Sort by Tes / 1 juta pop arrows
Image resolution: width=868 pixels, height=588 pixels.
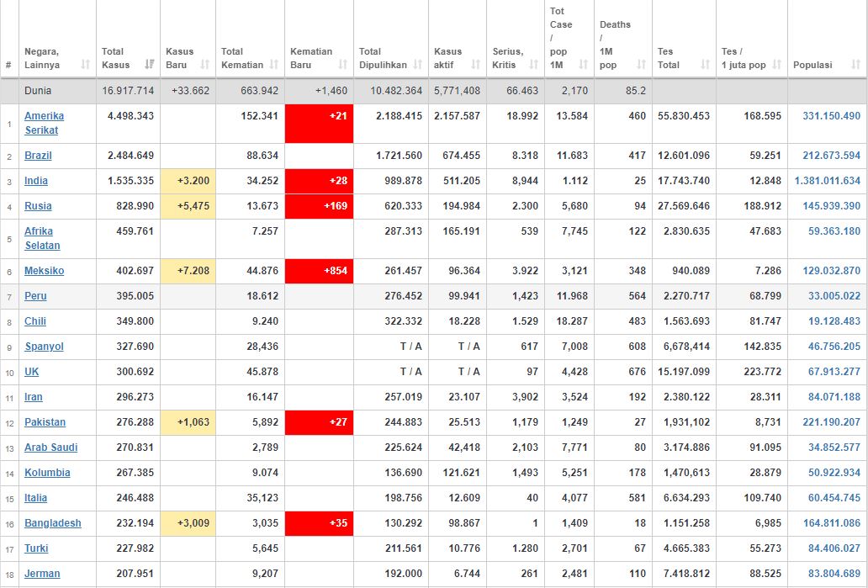click(776, 65)
